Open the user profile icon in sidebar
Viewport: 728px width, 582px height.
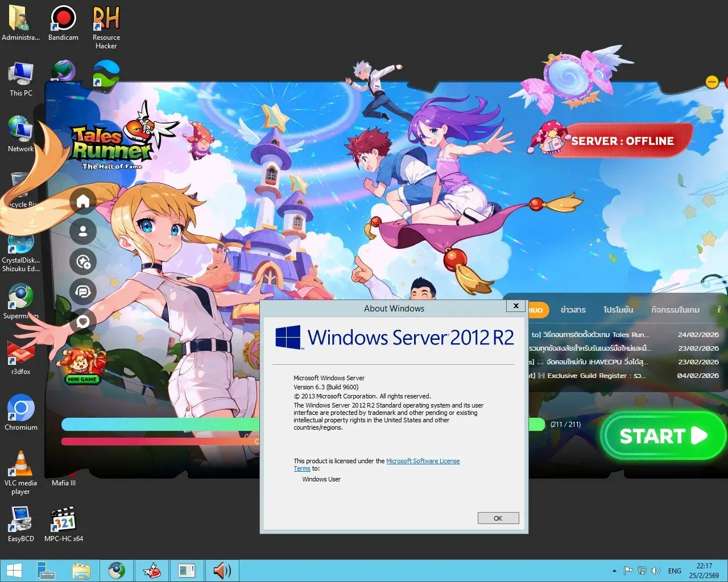pos(83,231)
